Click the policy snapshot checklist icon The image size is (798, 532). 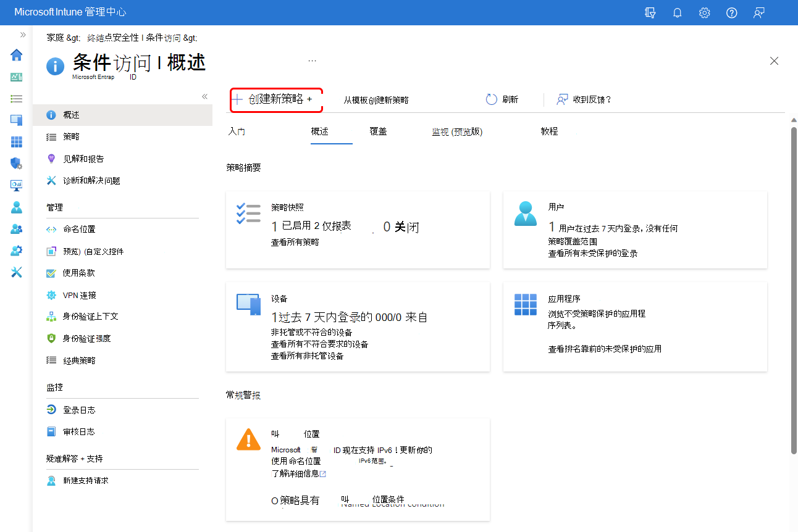pos(248,213)
